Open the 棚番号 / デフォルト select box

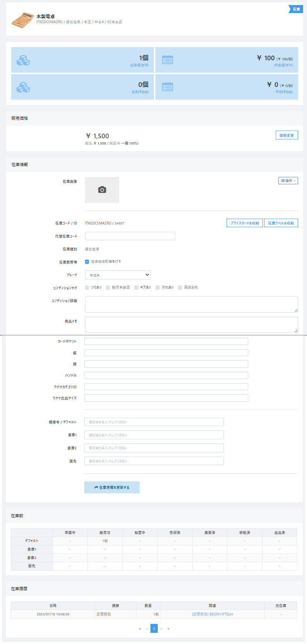click(x=154, y=422)
